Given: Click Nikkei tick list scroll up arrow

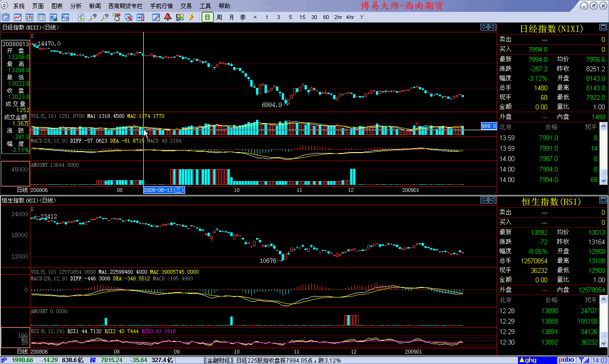Looking at the screenshot, I should [604, 126].
